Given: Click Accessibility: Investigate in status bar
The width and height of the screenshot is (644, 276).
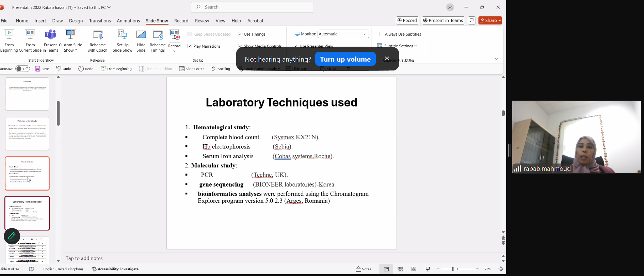Looking at the screenshot, I should pyautogui.click(x=115, y=269).
